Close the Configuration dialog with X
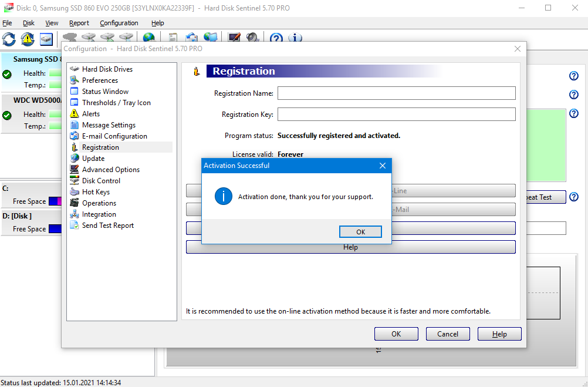Screen dimensions: 588x387 tap(518, 49)
